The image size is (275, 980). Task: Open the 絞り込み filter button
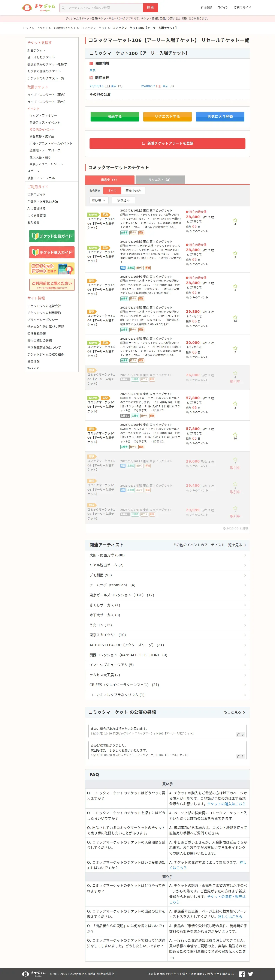(123, 200)
